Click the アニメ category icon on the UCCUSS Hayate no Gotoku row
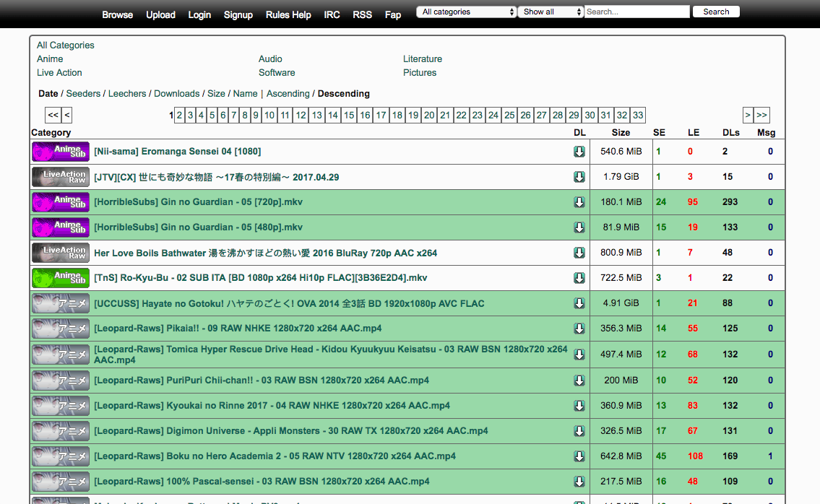Image resolution: width=820 pixels, height=504 pixels. 60,303
